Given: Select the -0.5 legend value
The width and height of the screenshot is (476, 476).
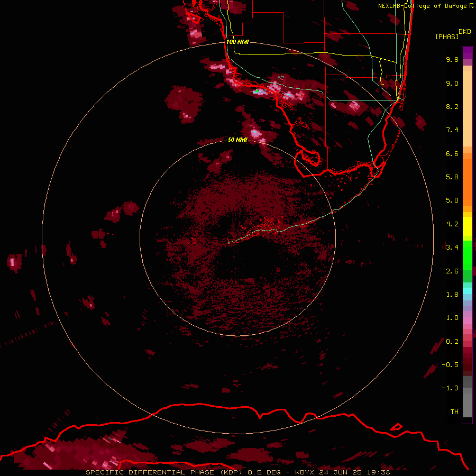Looking at the screenshot, I should pos(450,365).
